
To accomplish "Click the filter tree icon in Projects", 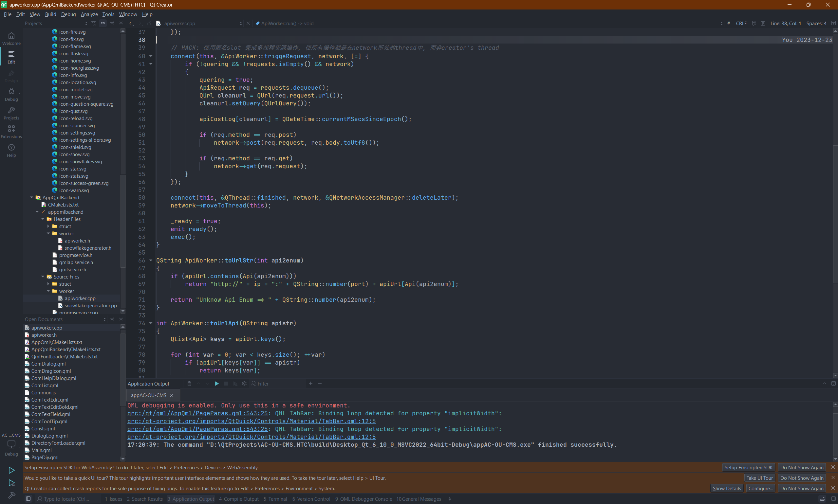I will 93,24.
